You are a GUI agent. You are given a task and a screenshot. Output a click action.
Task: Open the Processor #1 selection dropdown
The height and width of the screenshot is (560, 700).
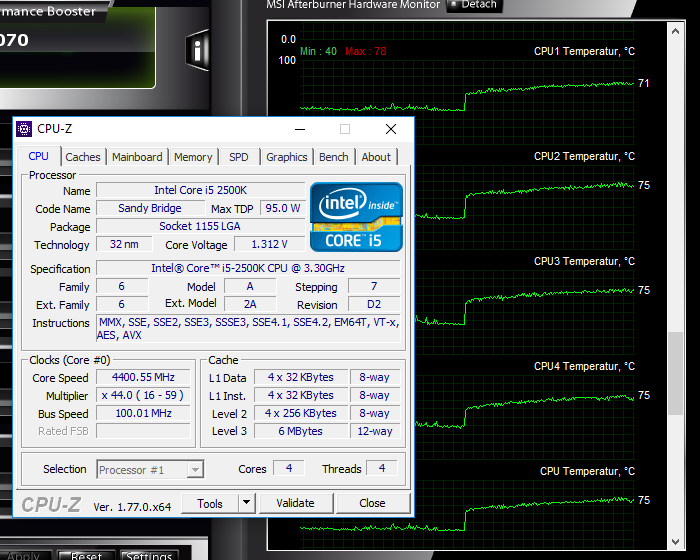coord(150,470)
